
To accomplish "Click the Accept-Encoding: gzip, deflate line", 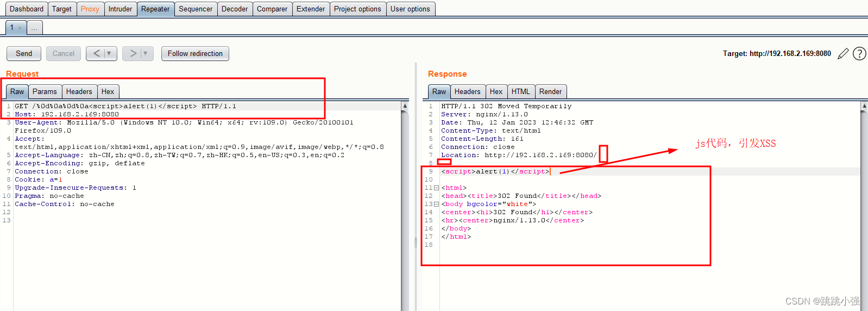I will 80,163.
